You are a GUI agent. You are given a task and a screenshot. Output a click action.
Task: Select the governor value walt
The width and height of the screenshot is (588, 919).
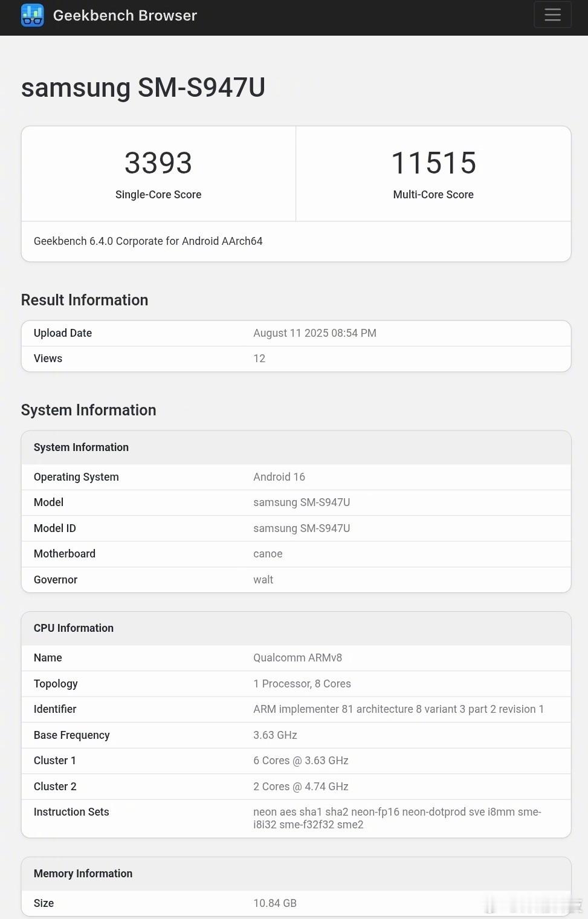pyautogui.click(x=263, y=580)
